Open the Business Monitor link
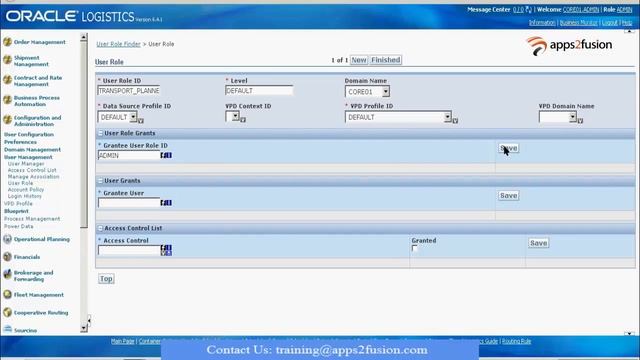 coord(579,22)
